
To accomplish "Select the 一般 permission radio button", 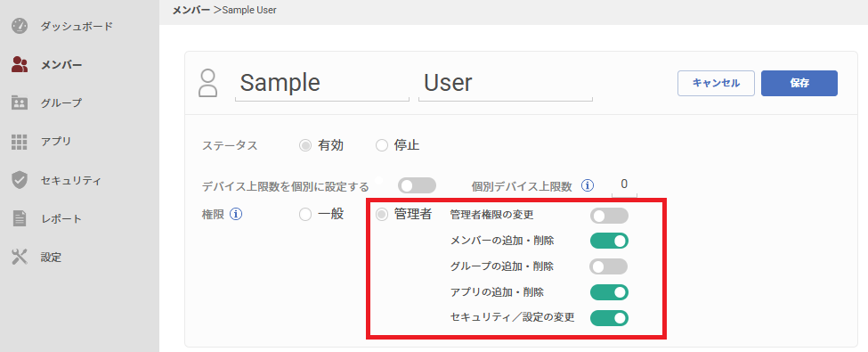I will [x=305, y=215].
